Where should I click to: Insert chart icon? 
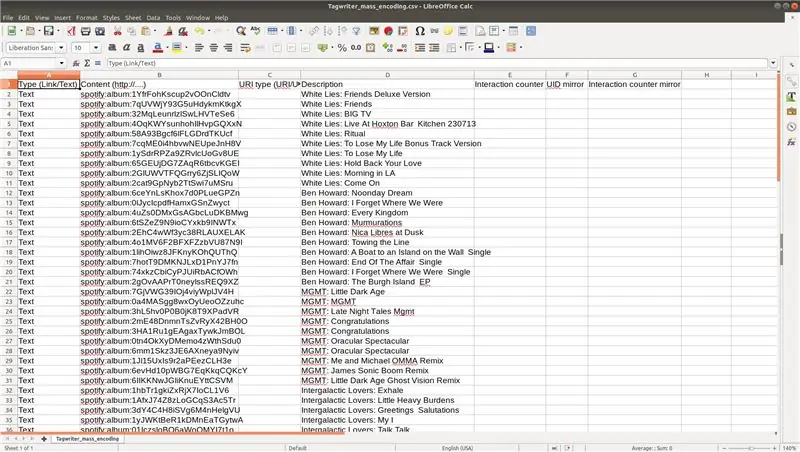[388, 31]
